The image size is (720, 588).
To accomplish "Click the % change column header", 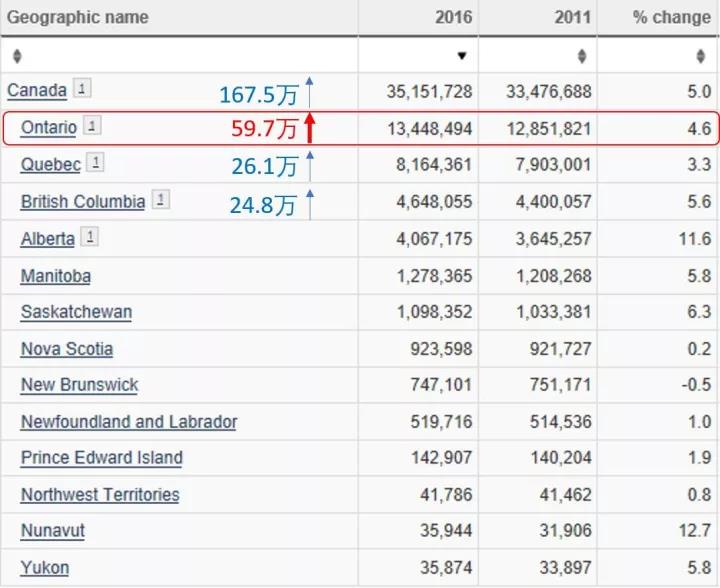I will (x=672, y=17).
